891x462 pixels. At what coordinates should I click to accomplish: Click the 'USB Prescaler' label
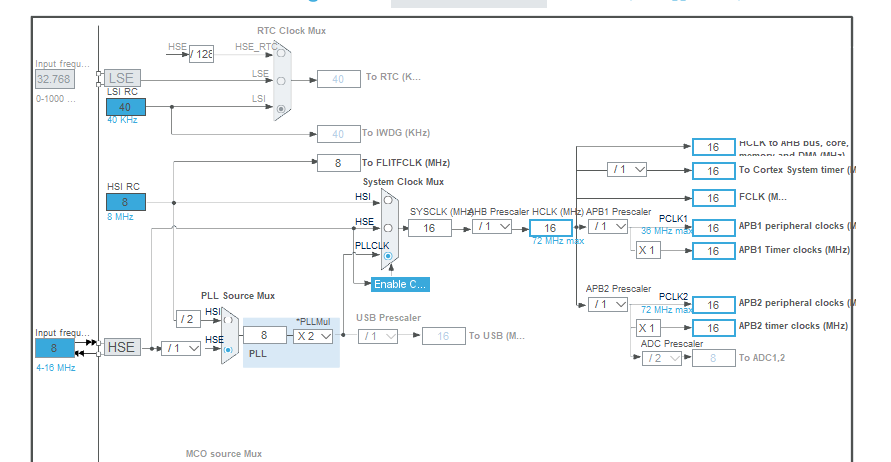[389, 318]
